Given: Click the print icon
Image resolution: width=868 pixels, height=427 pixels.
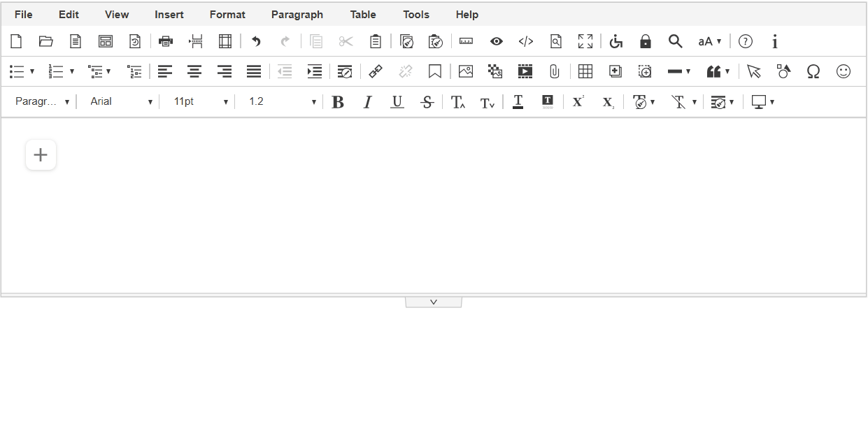Looking at the screenshot, I should pyautogui.click(x=166, y=41).
